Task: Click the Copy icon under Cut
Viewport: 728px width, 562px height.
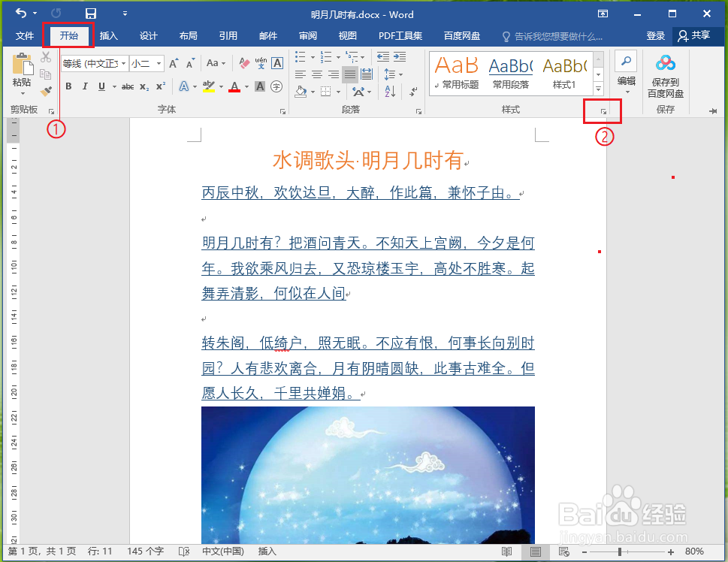Action: [x=46, y=74]
